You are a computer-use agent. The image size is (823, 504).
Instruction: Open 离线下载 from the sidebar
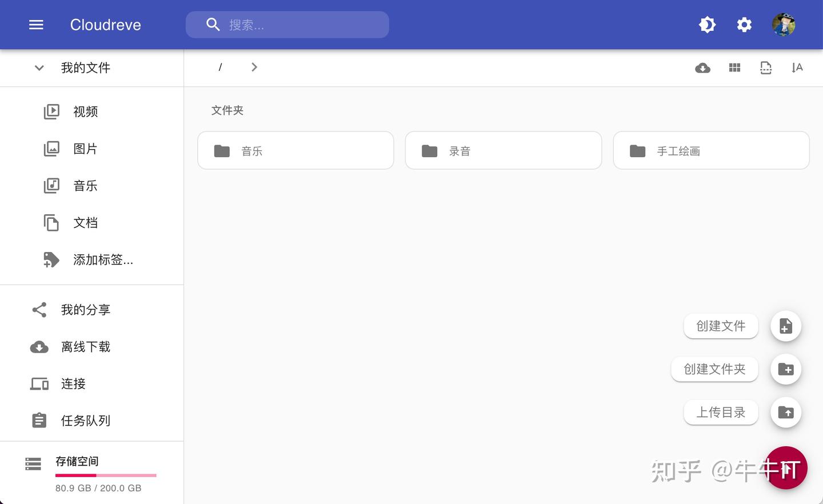[x=86, y=347]
